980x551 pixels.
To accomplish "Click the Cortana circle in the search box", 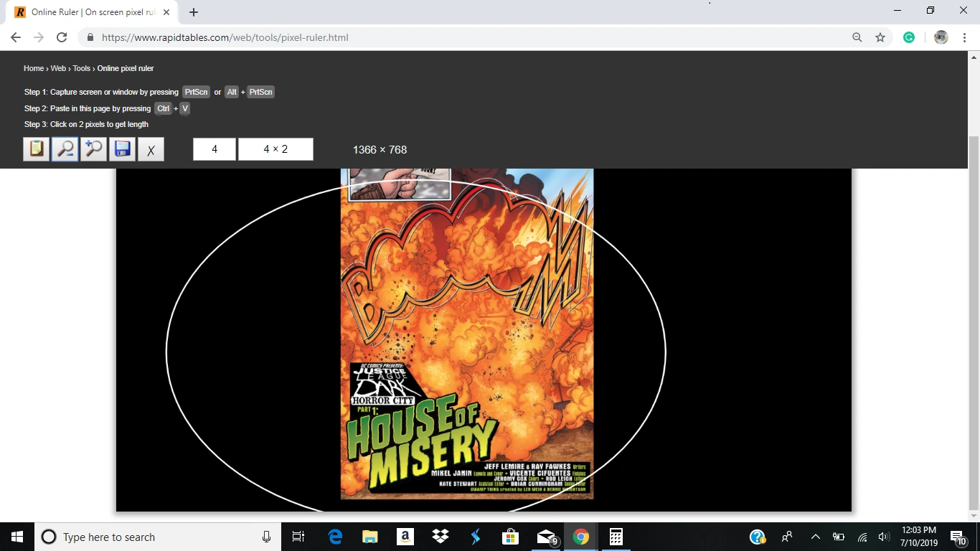I will point(49,537).
